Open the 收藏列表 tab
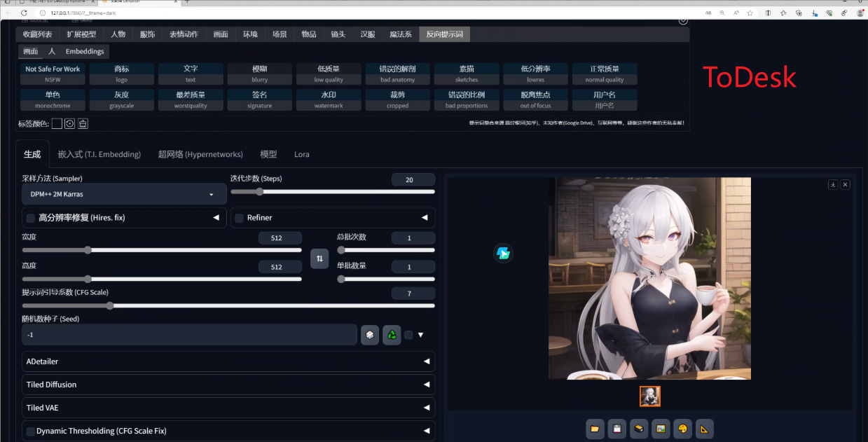This screenshot has height=442, width=868. 37,34
